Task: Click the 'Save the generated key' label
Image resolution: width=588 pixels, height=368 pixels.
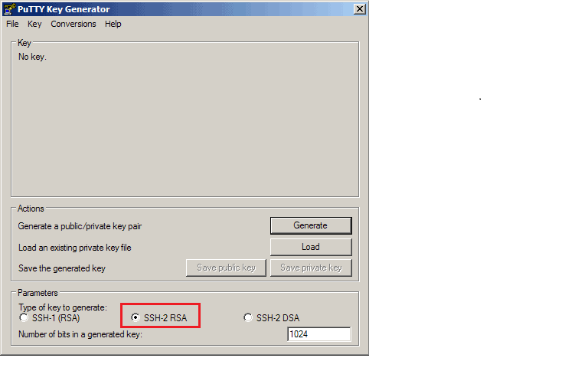Action: click(x=62, y=268)
